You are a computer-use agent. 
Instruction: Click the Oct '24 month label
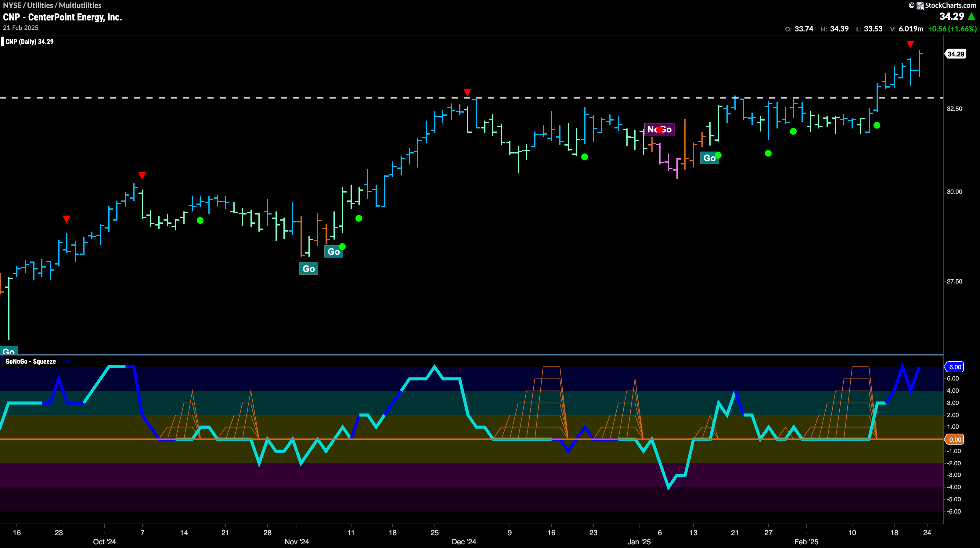click(x=104, y=542)
